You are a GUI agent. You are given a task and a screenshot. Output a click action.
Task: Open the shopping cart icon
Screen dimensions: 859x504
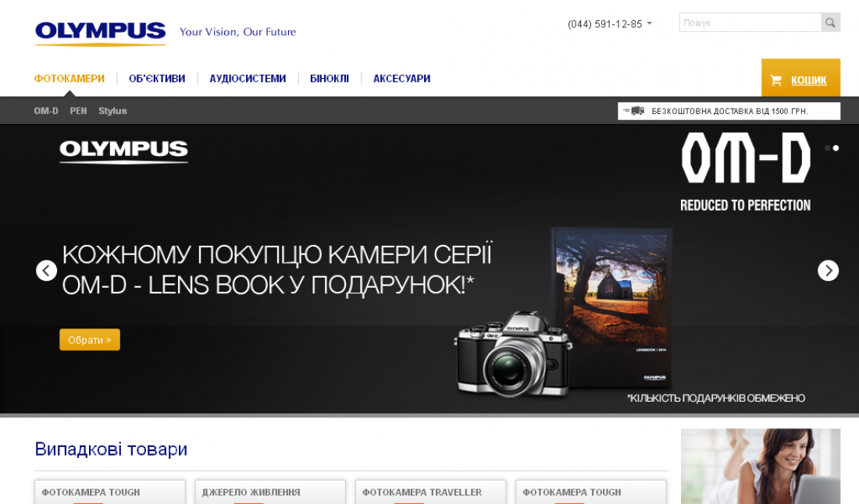coord(775,80)
